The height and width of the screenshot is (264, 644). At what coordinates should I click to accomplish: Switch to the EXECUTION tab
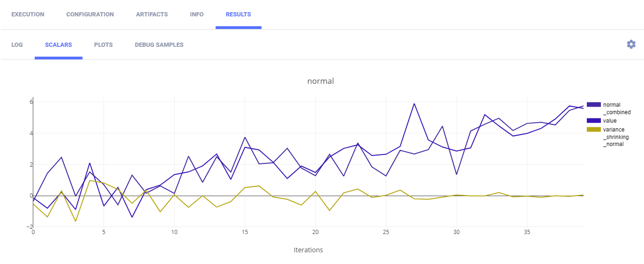tap(28, 15)
